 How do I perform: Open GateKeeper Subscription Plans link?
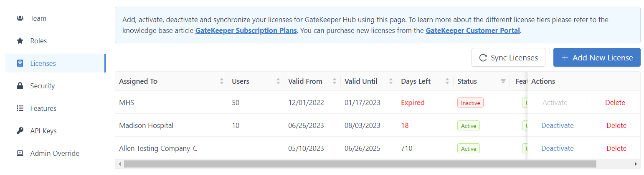point(246,30)
